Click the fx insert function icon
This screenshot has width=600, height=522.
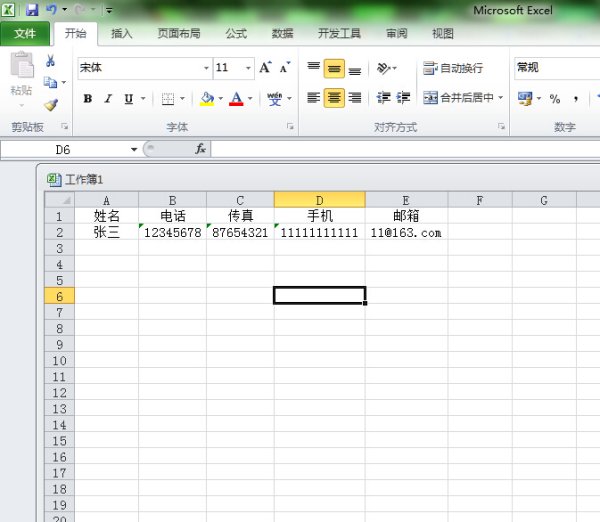tap(201, 149)
